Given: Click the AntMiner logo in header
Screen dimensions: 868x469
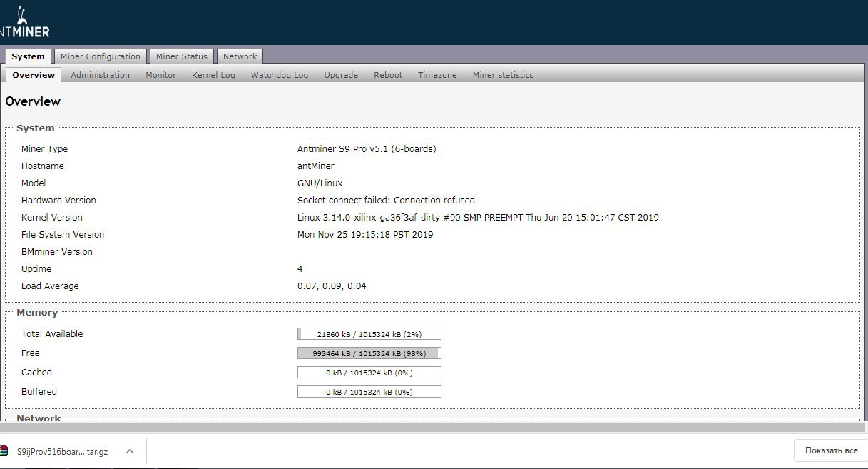Looking at the screenshot, I should pyautogui.click(x=25, y=23).
